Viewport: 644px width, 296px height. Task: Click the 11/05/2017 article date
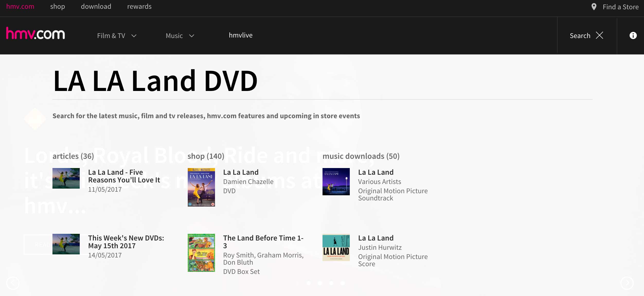pyautogui.click(x=105, y=189)
